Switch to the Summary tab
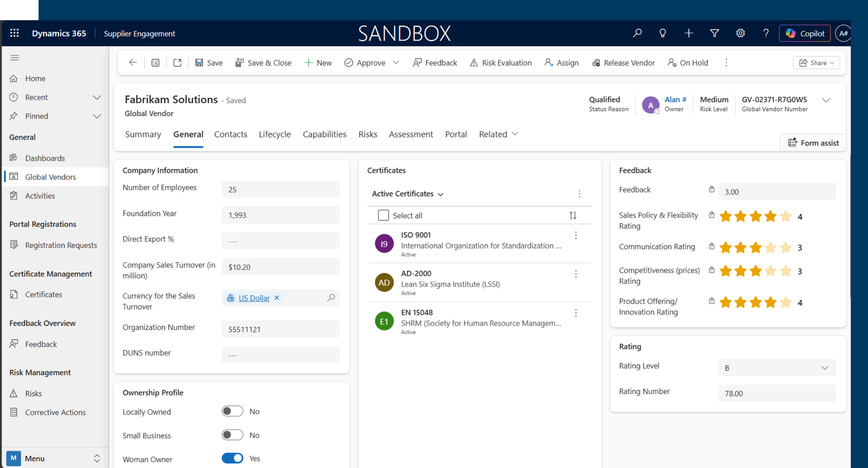The width and height of the screenshot is (868, 468). tap(143, 134)
